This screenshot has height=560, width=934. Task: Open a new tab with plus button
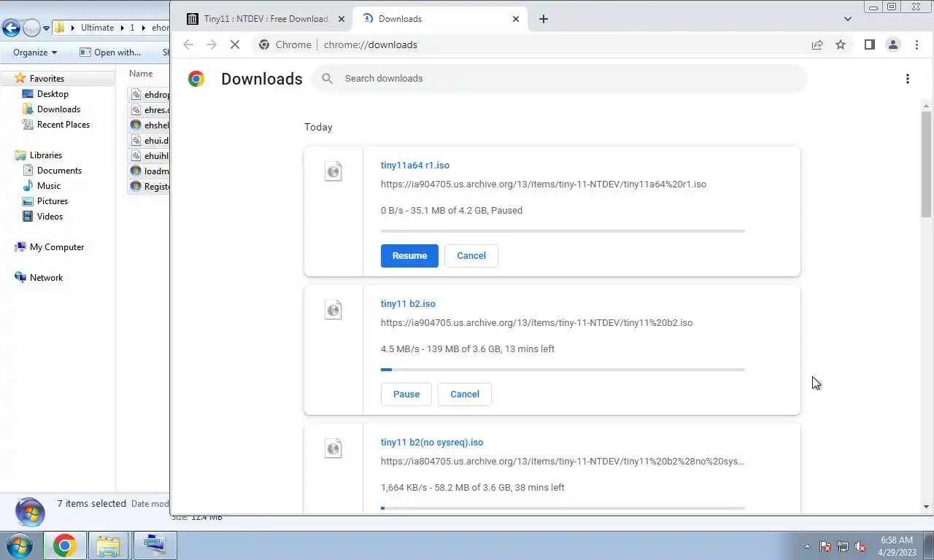[543, 19]
